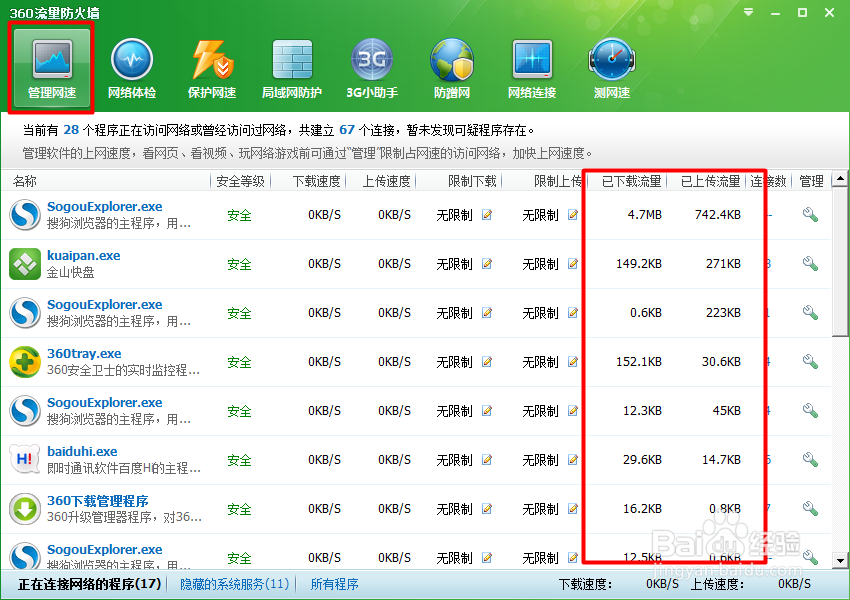Open baiduhi.exe program name link
The height and width of the screenshot is (600, 850).
coord(82,451)
